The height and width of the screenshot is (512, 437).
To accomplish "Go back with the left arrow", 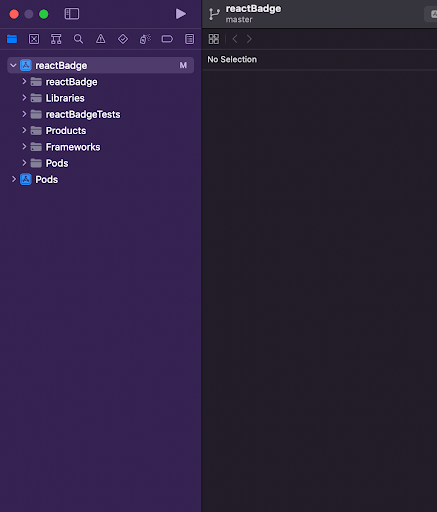I will point(235,39).
